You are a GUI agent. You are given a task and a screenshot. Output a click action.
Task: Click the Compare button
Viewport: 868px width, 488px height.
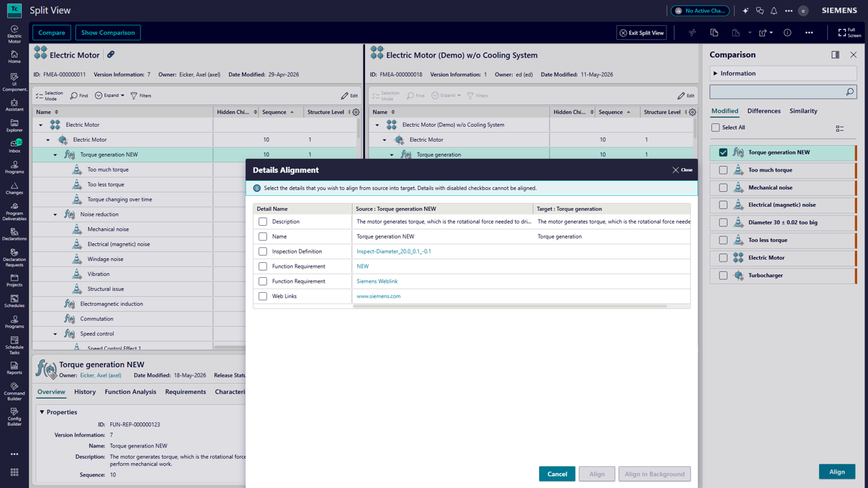(x=52, y=33)
